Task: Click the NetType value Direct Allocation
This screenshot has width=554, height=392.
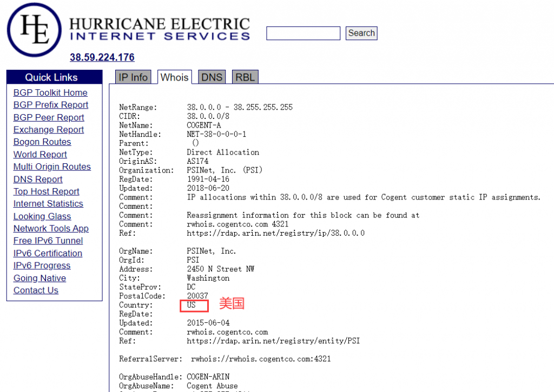Action: (x=222, y=152)
